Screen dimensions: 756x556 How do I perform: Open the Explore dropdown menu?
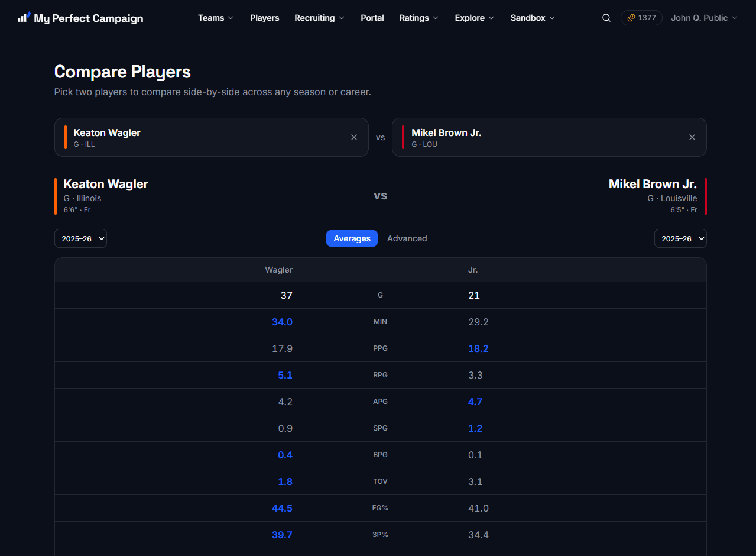[475, 18]
